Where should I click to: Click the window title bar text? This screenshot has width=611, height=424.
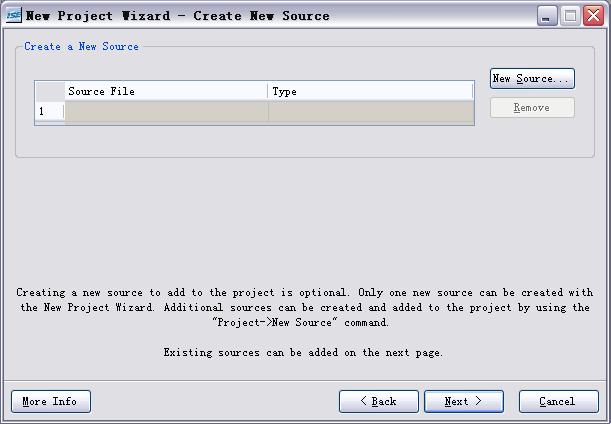tap(177, 16)
